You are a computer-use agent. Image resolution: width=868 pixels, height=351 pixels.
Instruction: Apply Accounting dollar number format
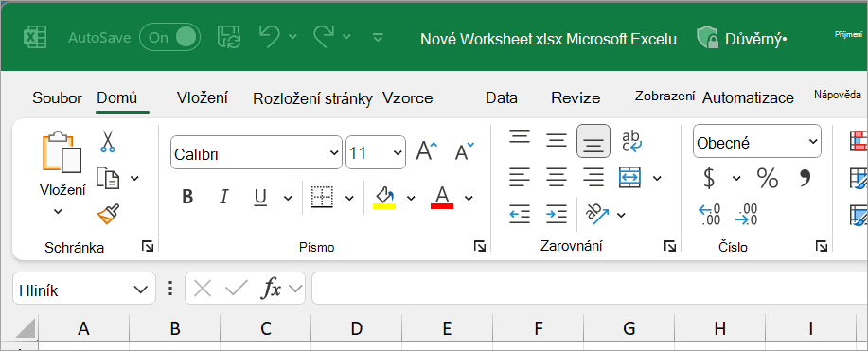click(709, 178)
